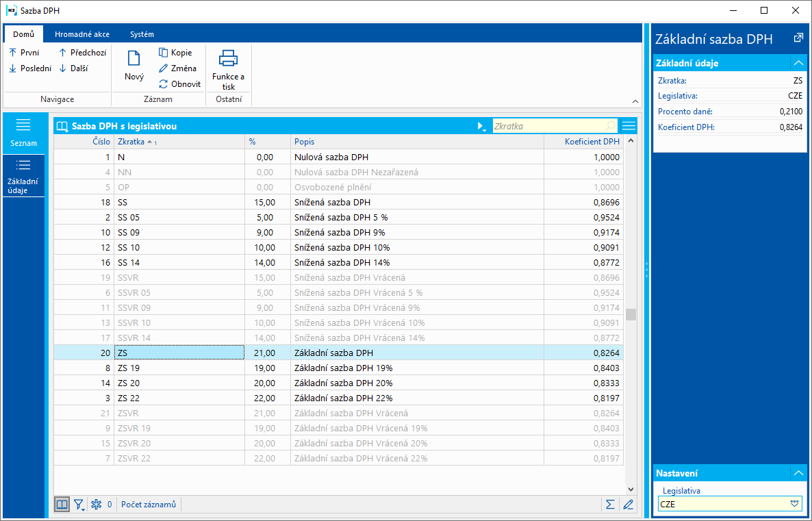Collapse the Nastavení section
The width and height of the screenshot is (812, 521).
[x=798, y=473]
